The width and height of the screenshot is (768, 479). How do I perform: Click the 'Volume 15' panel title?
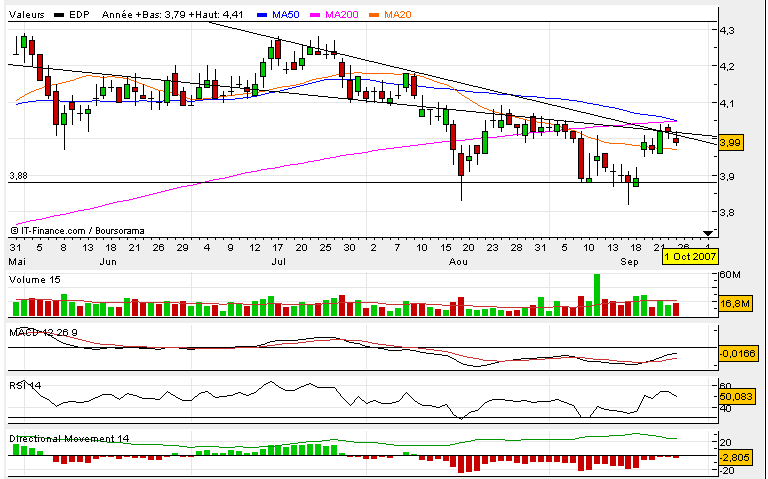pyautogui.click(x=35, y=280)
